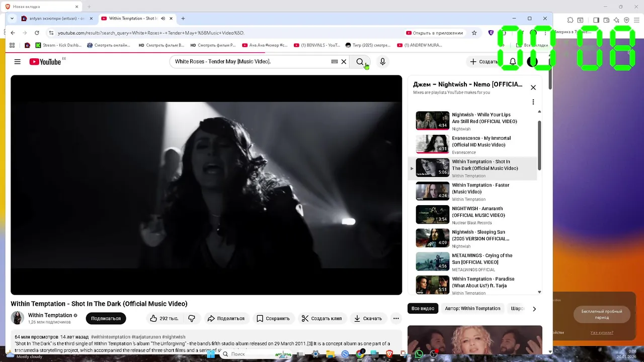Expand the tab search dropdown arrow
Image resolution: width=644 pixels, height=362 pixels.
click(x=12, y=19)
